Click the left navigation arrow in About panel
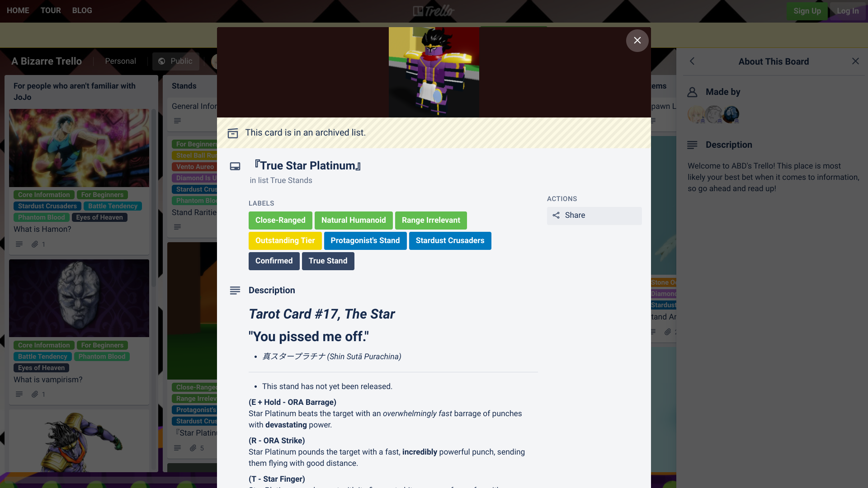Screen dimensions: 868x488 click(692, 61)
